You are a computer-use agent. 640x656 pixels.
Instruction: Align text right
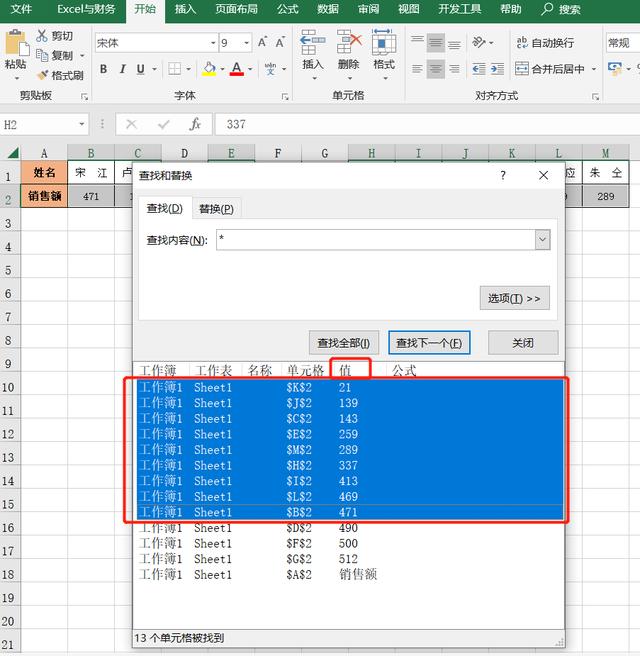click(x=454, y=69)
